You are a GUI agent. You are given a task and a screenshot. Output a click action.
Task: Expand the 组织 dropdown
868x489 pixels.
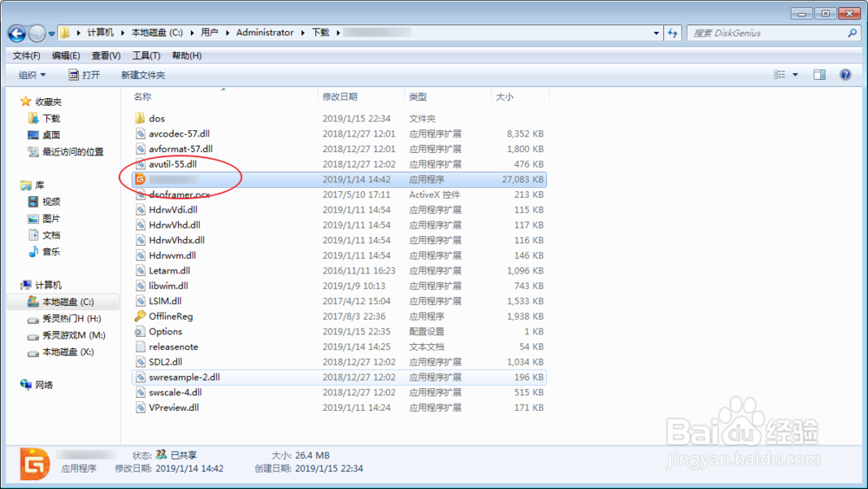(x=32, y=75)
